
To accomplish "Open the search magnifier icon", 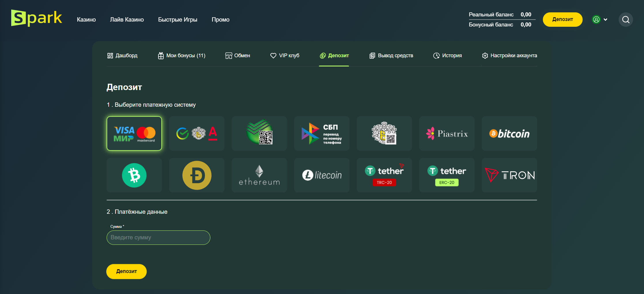I will 626,20.
